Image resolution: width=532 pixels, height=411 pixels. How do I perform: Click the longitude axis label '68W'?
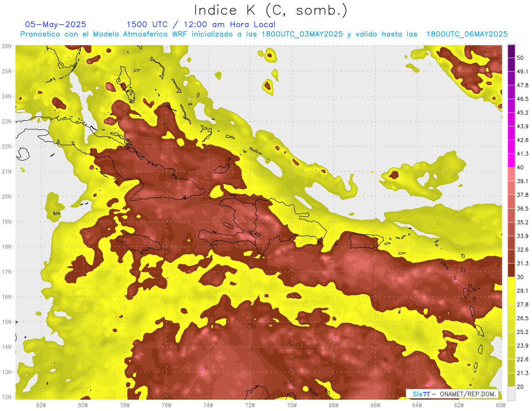333,405
